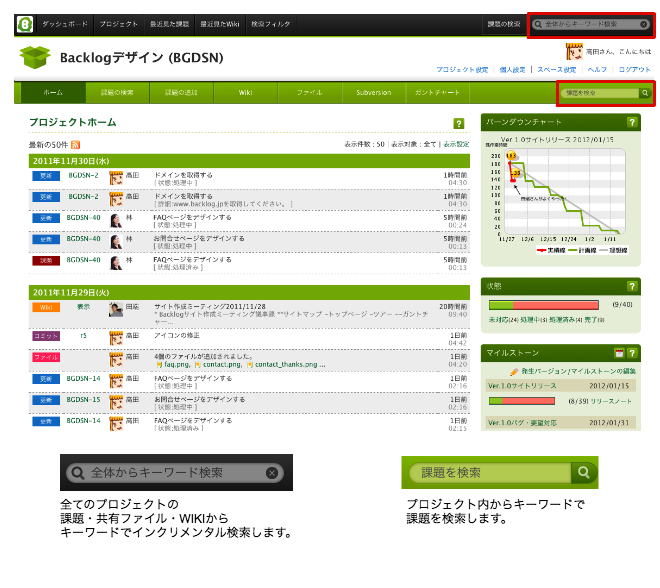
Task: Click the milestone progress bar (8/39)
Action: tap(522, 401)
